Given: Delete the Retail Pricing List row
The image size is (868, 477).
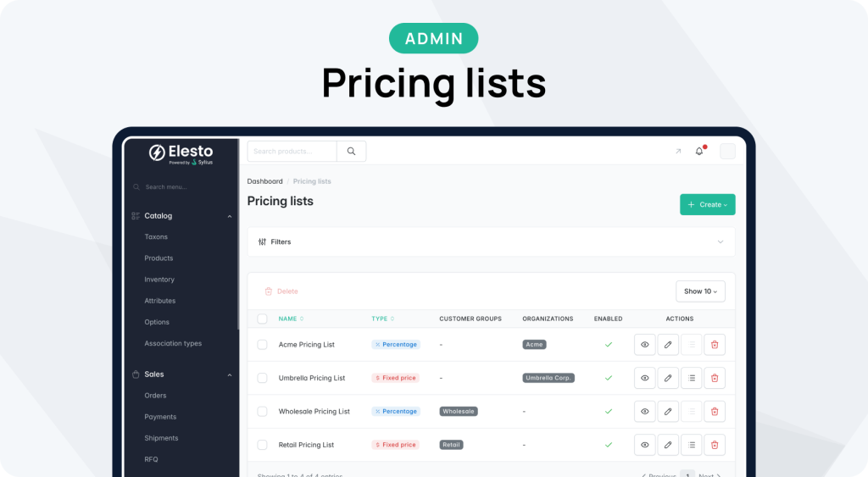Looking at the screenshot, I should coord(715,445).
